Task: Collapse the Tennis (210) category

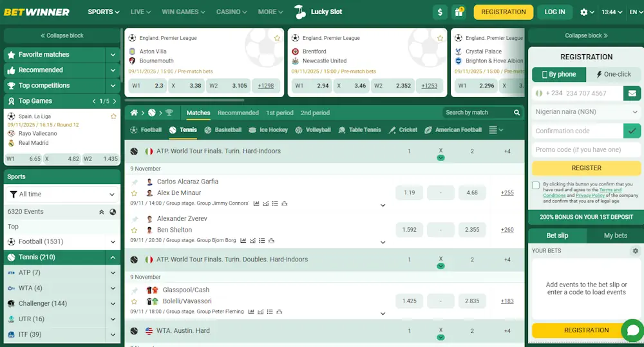Action: 113,258
